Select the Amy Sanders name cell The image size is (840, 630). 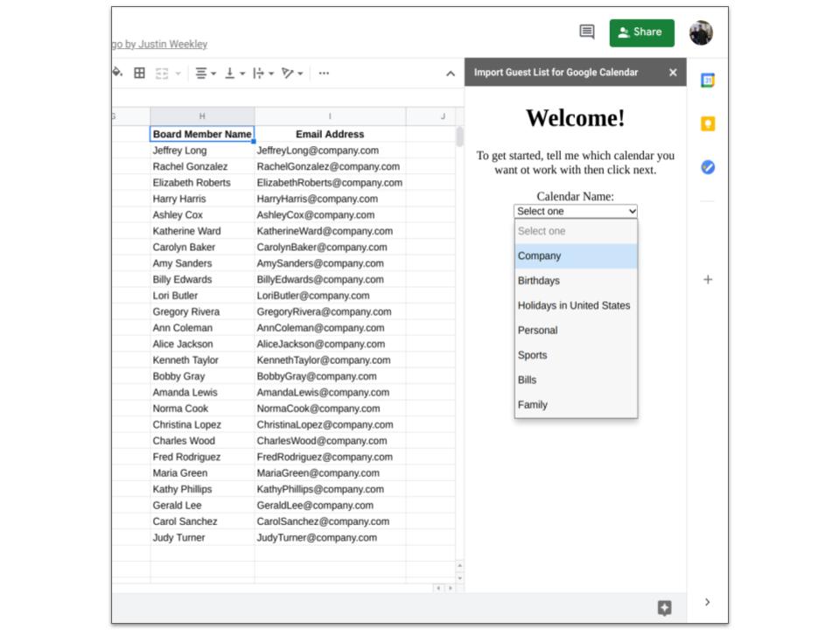pyautogui.click(x=202, y=263)
